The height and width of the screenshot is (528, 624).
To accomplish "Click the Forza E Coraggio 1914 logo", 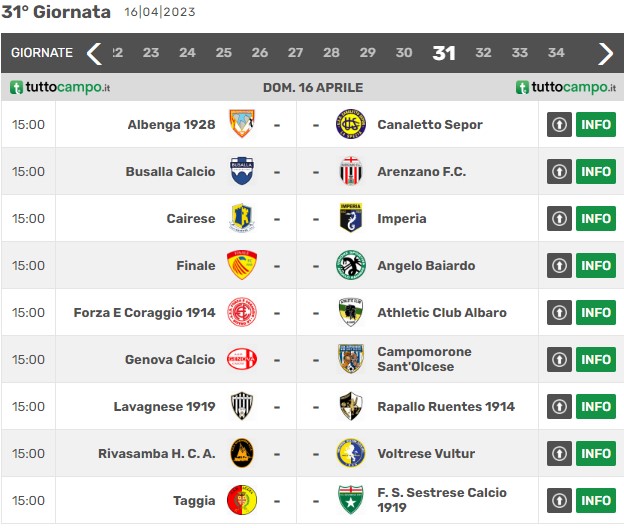I will click(242, 312).
